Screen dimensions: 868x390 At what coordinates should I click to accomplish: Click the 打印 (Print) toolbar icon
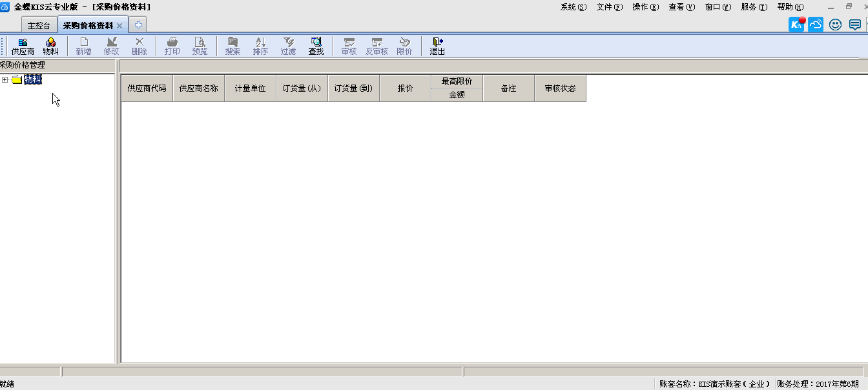point(172,46)
